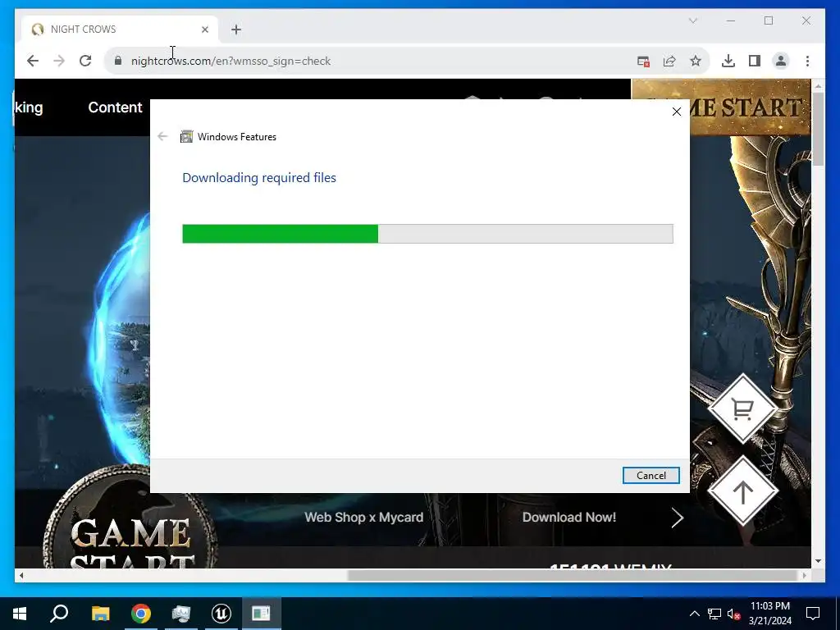Screen dimensions: 840x630
Task: Toggle the Chrome side panel
Action: pos(755,61)
